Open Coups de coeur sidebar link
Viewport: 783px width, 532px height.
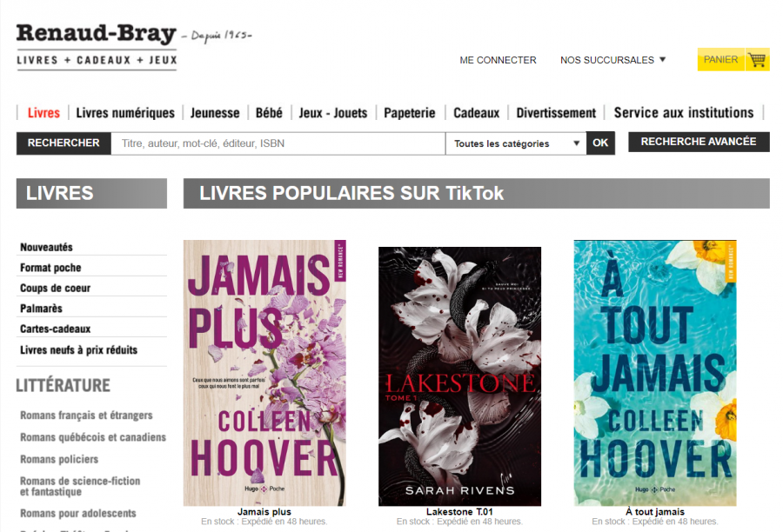click(x=56, y=288)
